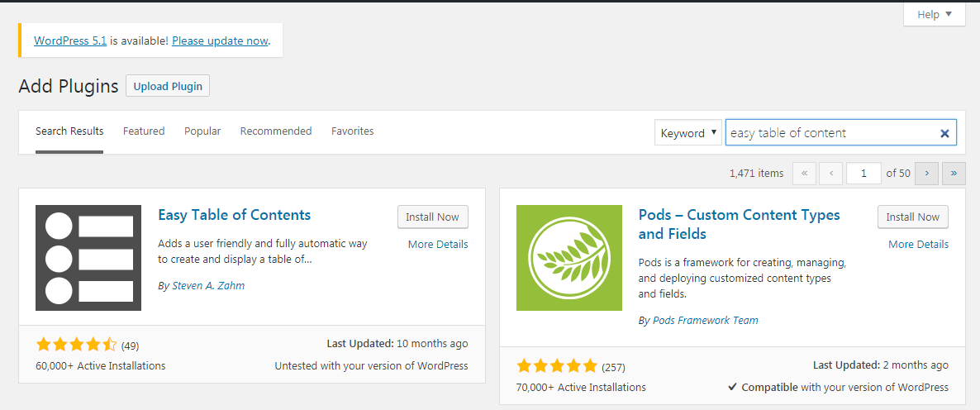Screen dimensions: 980x410
Task: Install the Pods plugin
Action: coord(912,217)
